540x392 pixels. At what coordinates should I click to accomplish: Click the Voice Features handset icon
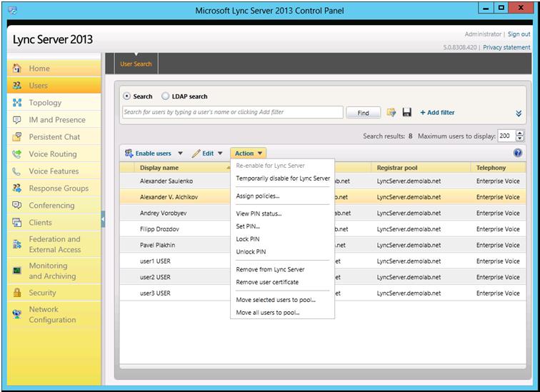pyautogui.click(x=17, y=171)
